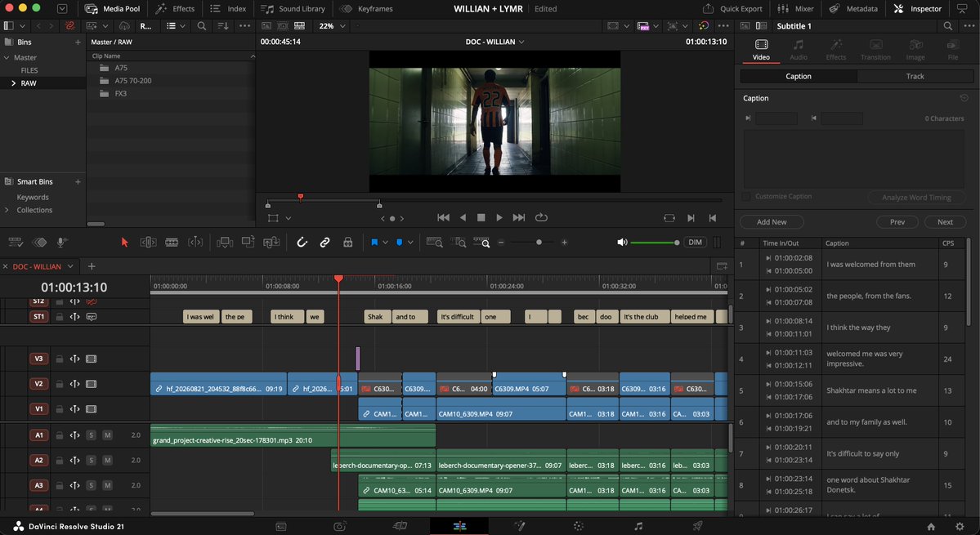980x535 pixels.
Task: Open the Keyframes panel
Action: pos(367,9)
